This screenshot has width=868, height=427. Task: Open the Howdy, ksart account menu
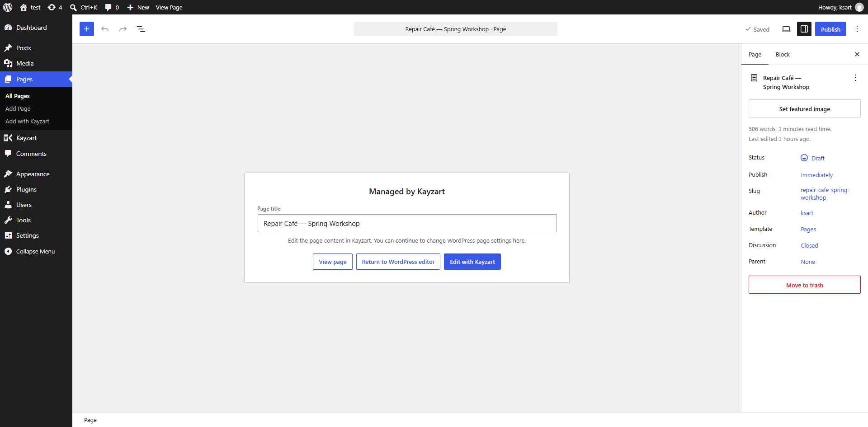pyautogui.click(x=840, y=7)
